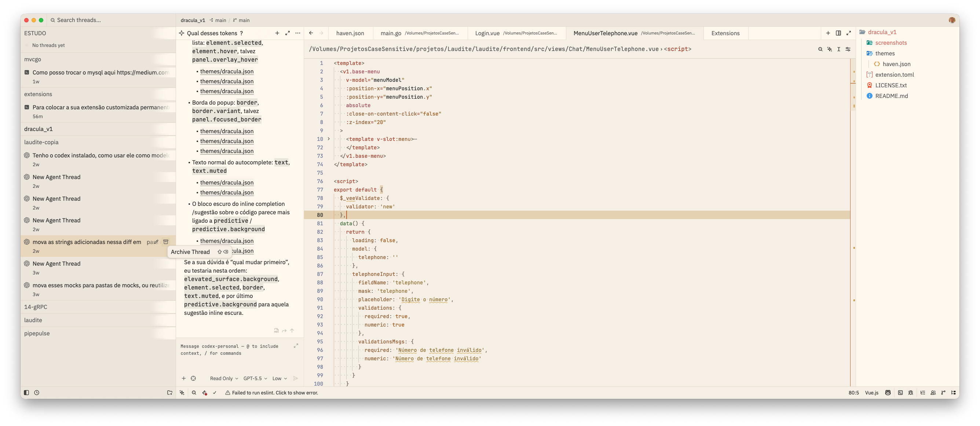
Task: Click the split pane icon in tab bar
Action: tap(838, 33)
